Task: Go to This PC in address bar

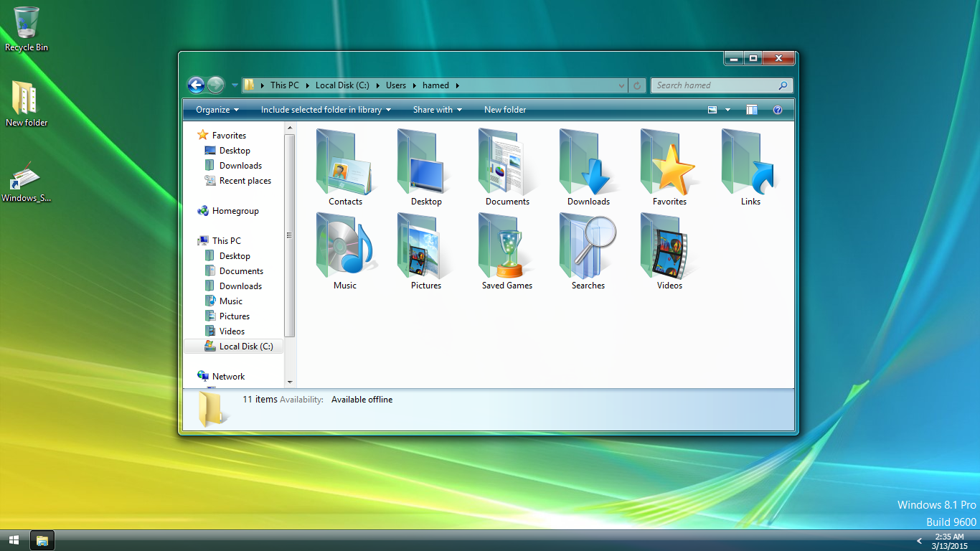Action: point(285,85)
